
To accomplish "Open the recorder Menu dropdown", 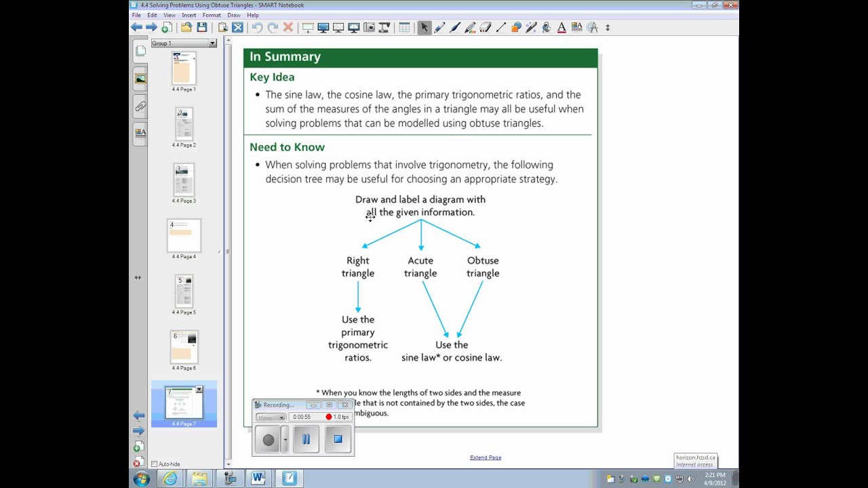I will click(271, 417).
